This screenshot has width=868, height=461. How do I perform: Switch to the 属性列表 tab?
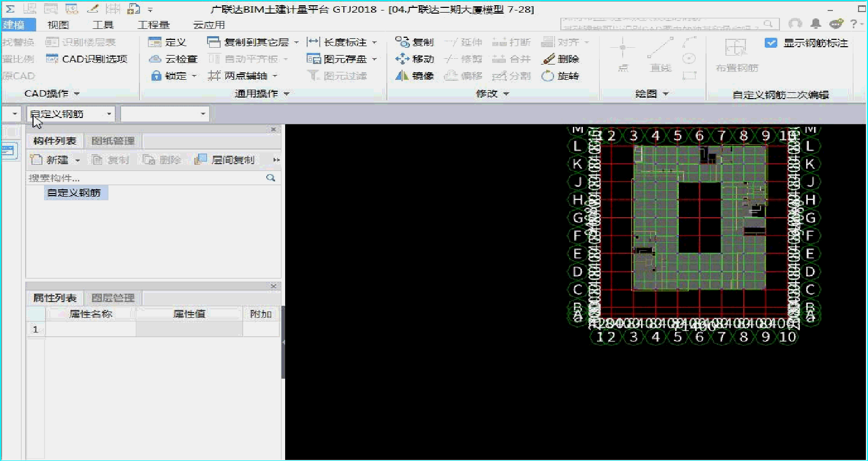55,298
